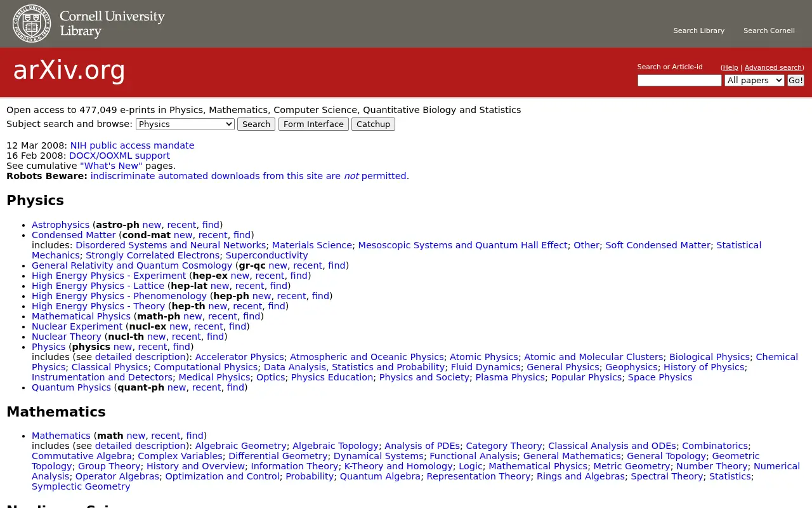812x508 pixels.
Task: Open the indiscriminate automated downloads notice
Action: (x=249, y=176)
